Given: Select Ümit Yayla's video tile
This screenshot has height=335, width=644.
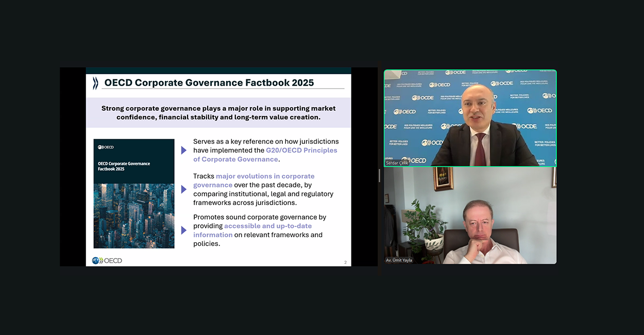Looking at the screenshot, I should [x=470, y=215].
